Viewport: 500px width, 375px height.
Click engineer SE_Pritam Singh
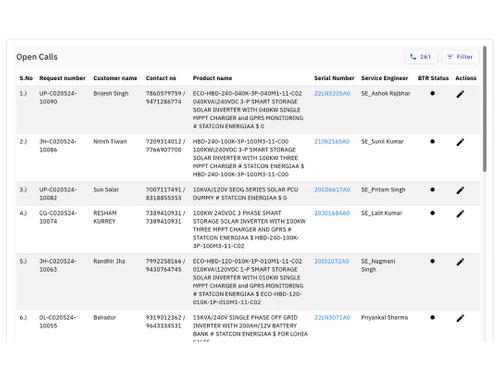[383, 189]
